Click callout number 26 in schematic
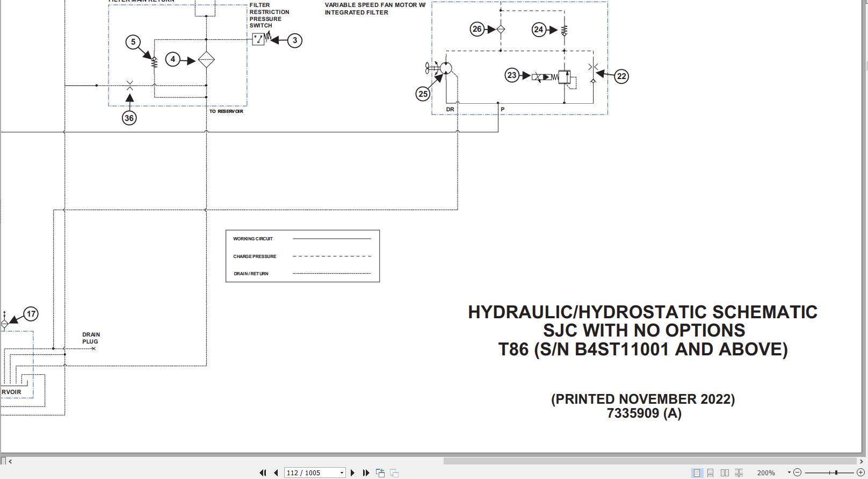This screenshot has height=479, width=868. tap(477, 29)
